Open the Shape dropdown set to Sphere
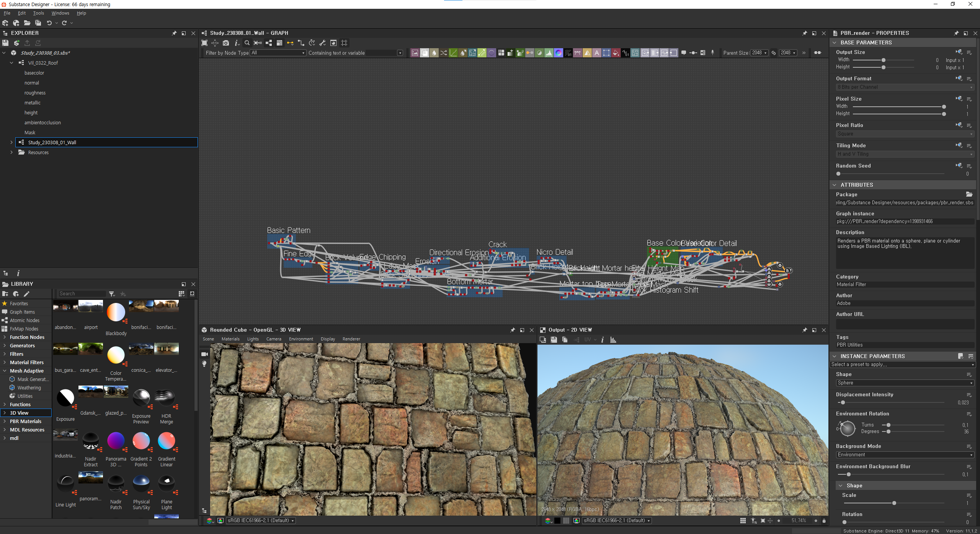The image size is (980, 534). pyautogui.click(x=905, y=383)
